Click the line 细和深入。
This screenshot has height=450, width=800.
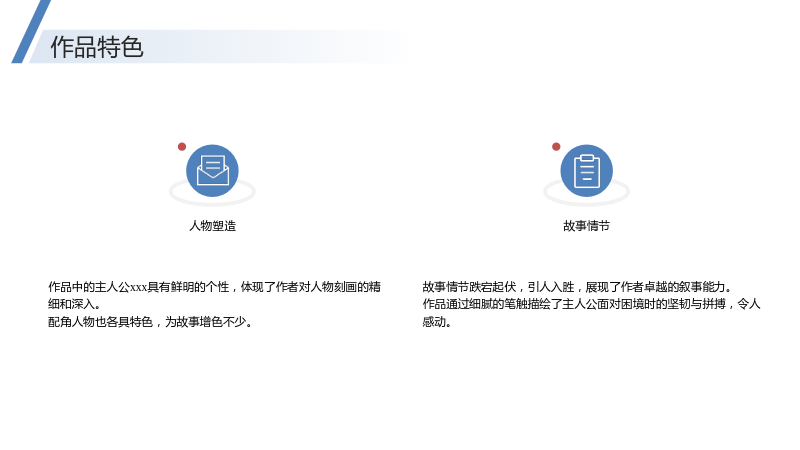click(74, 304)
